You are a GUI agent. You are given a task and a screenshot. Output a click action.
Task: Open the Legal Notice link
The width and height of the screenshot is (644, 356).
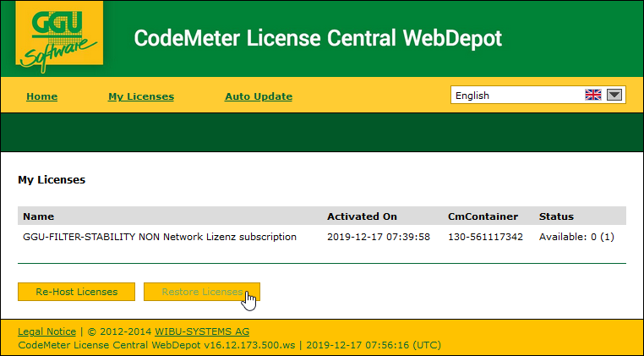[46, 331]
